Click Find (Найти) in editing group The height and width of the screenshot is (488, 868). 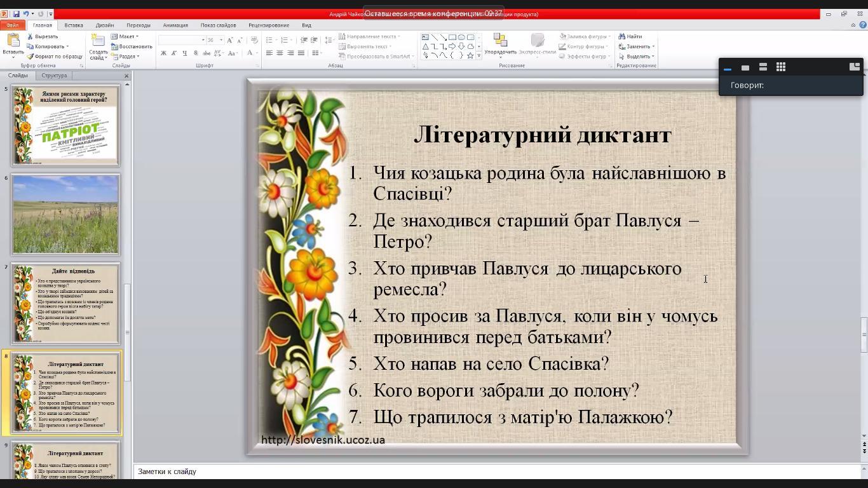tap(630, 36)
